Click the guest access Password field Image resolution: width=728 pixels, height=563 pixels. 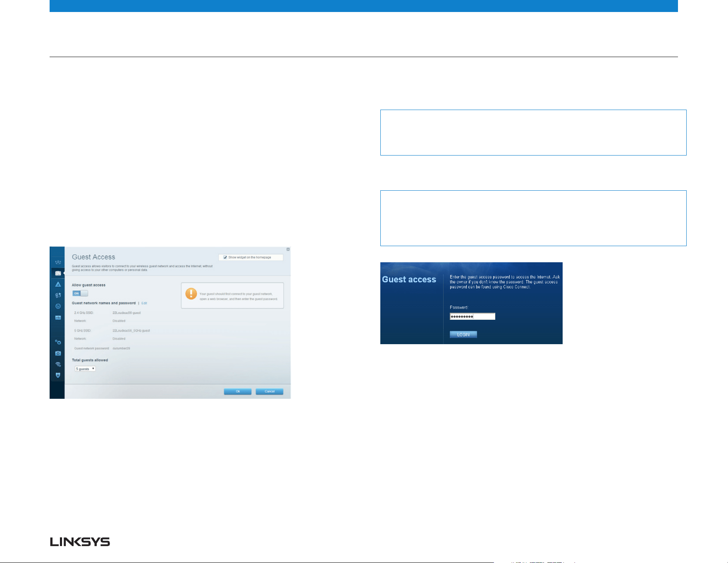(x=473, y=316)
